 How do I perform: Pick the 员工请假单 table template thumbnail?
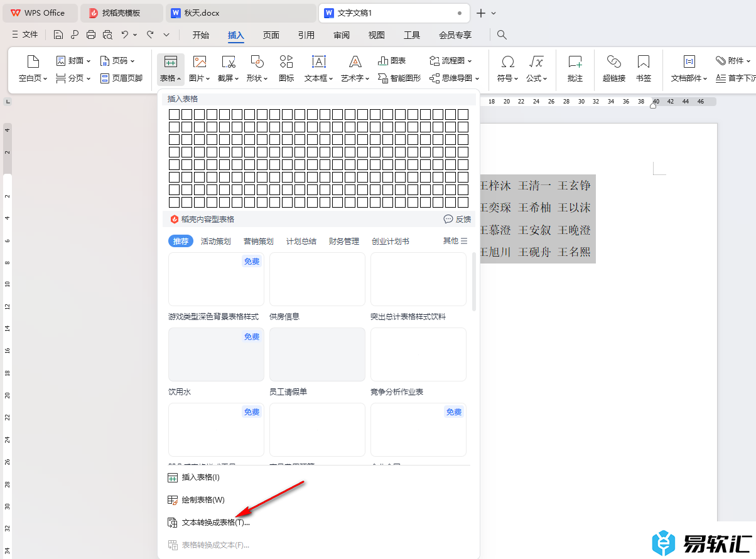(317, 354)
